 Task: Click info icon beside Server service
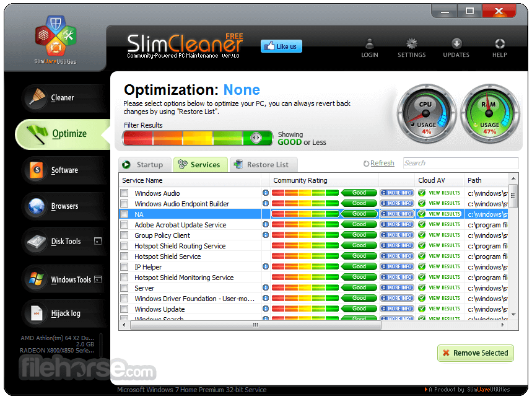coord(266,287)
